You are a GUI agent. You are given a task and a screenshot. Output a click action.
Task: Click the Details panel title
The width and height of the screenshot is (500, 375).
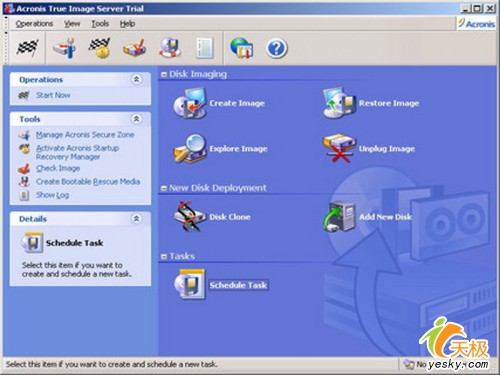click(x=33, y=219)
